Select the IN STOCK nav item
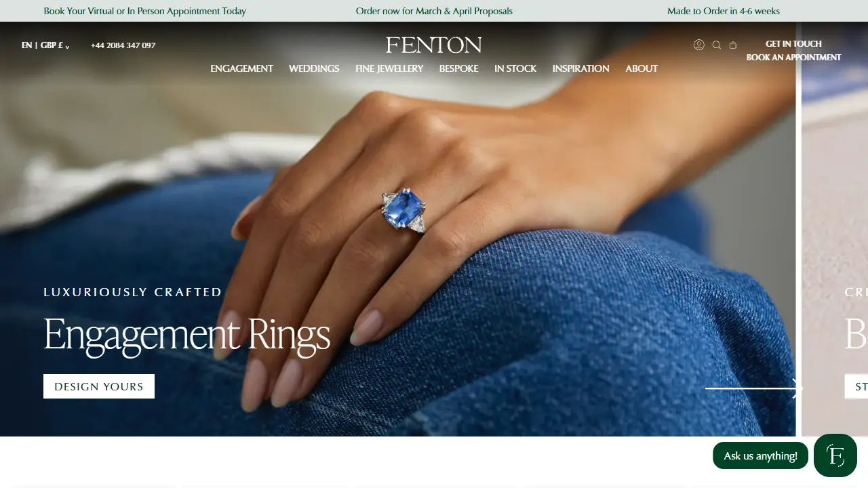The width and height of the screenshot is (868, 488). pos(515,68)
